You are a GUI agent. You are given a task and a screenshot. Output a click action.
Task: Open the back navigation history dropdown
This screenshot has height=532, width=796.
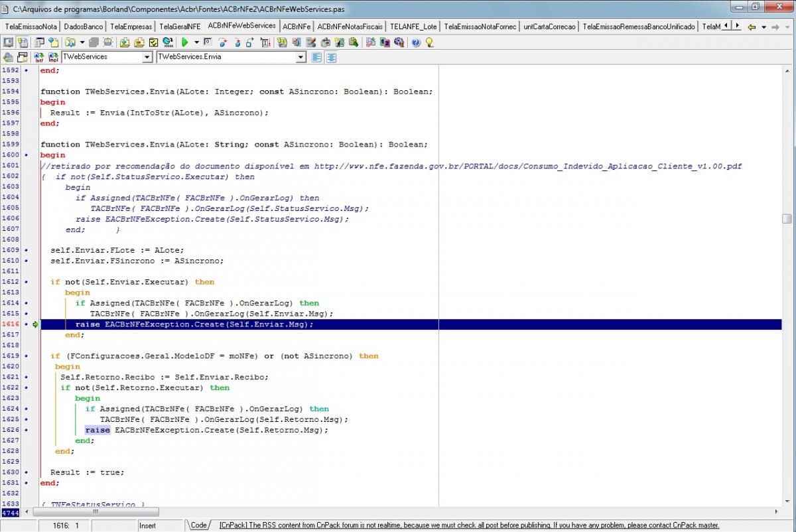pos(763,27)
